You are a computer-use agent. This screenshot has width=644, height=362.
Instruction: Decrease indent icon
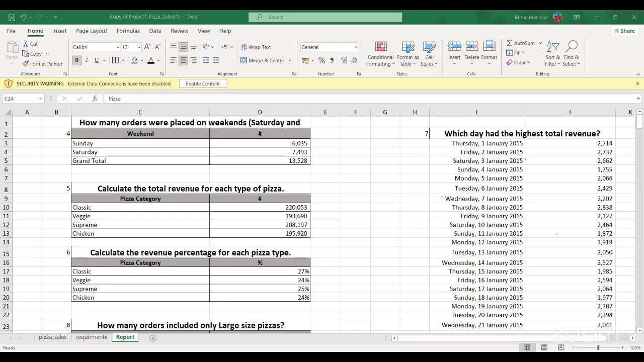(206, 60)
